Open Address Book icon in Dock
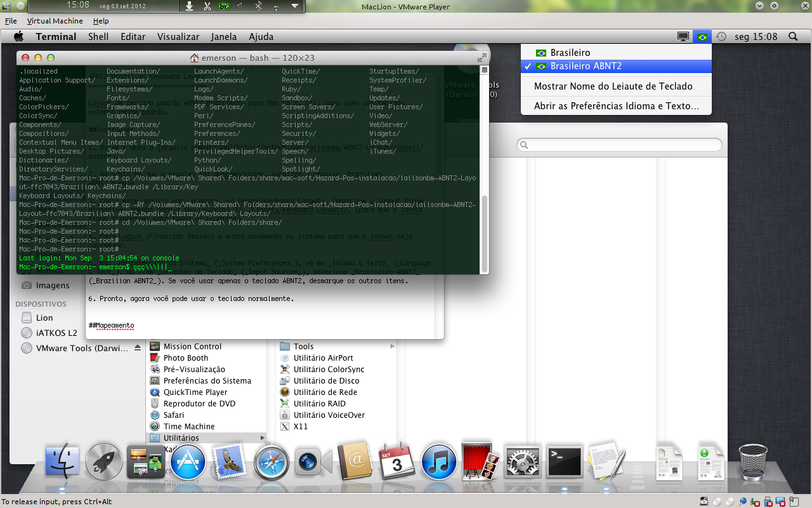The height and width of the screenshot is (508, 812). 355,462
